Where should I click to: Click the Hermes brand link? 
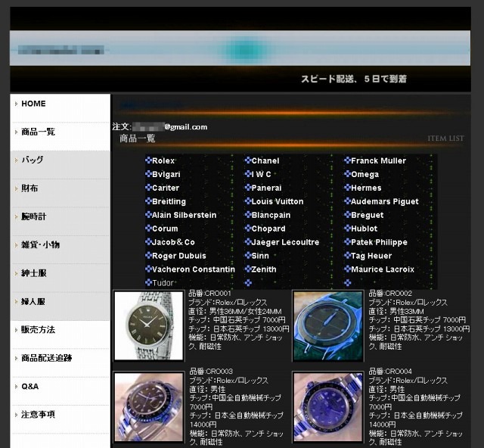pos(366,188)
